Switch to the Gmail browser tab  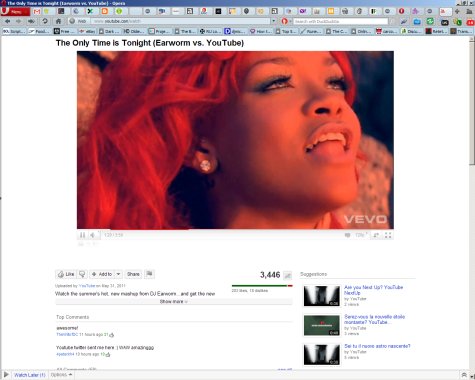click(37, 12)
